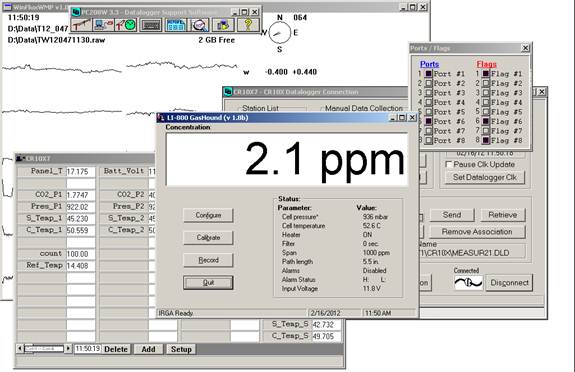The image size is (575, 372).
Task: Click the colored shapes icon in PC200W toolbar
Action: click(x=223, y=25)
